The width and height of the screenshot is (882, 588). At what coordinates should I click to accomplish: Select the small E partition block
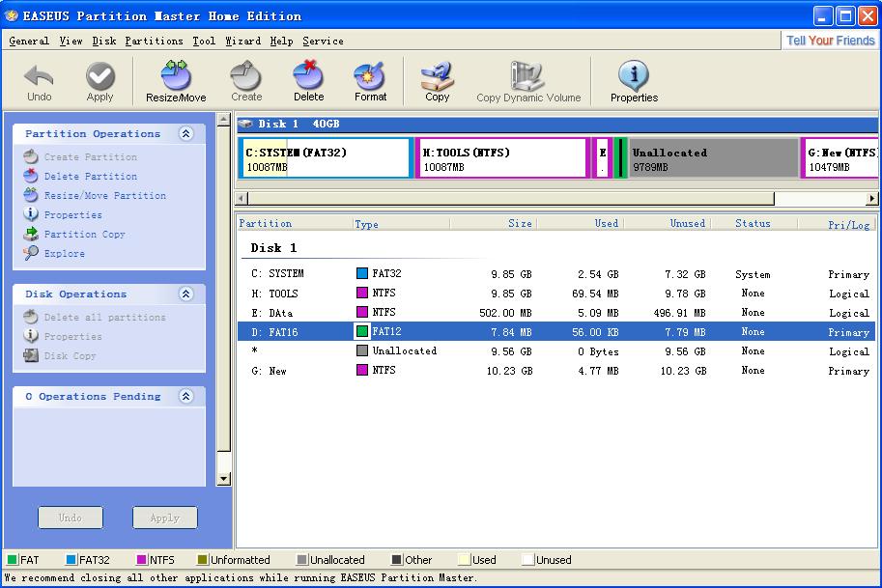coord(602,158)
